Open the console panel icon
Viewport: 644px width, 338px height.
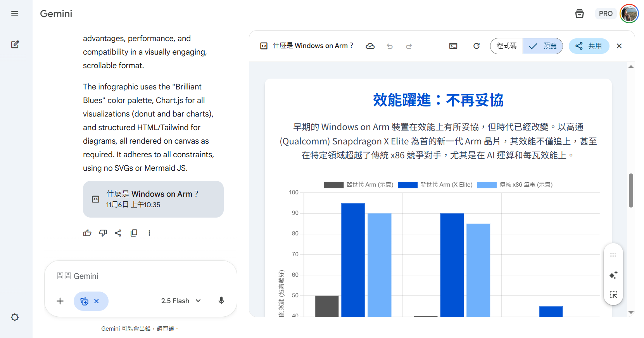(x=453, y=46)
